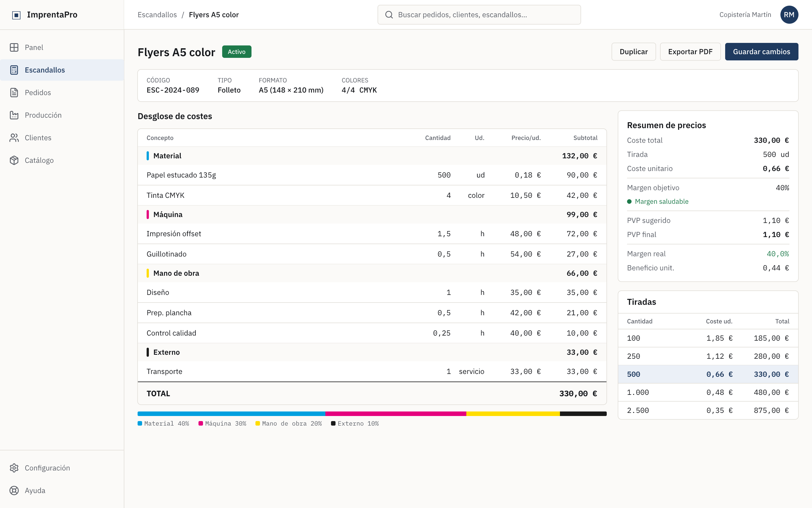Click Escandallos breadcrumb link
Image resolution: width=812 pixels, height=508 pixels.
pos(157,15)
